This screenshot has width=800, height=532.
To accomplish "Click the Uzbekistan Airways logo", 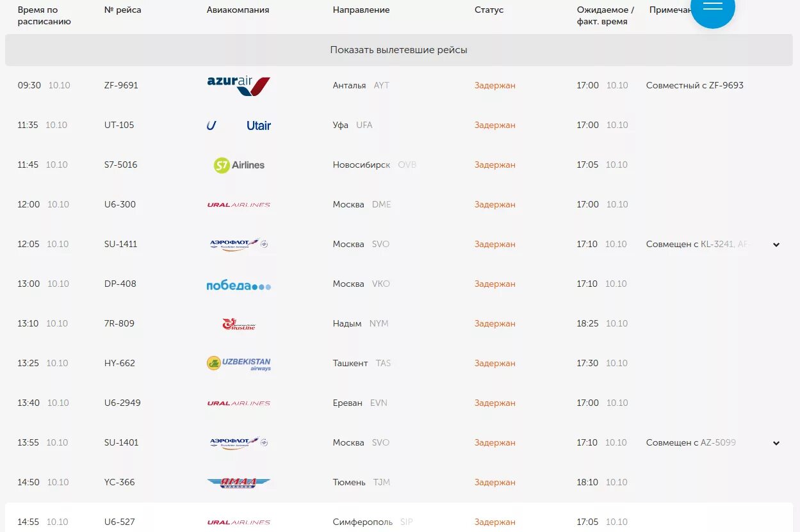I will point(239,364).
